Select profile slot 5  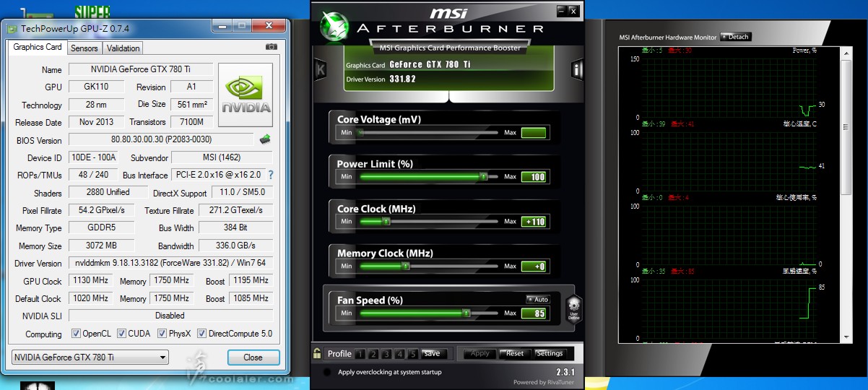pyautogui.click(x=413, y=354)
